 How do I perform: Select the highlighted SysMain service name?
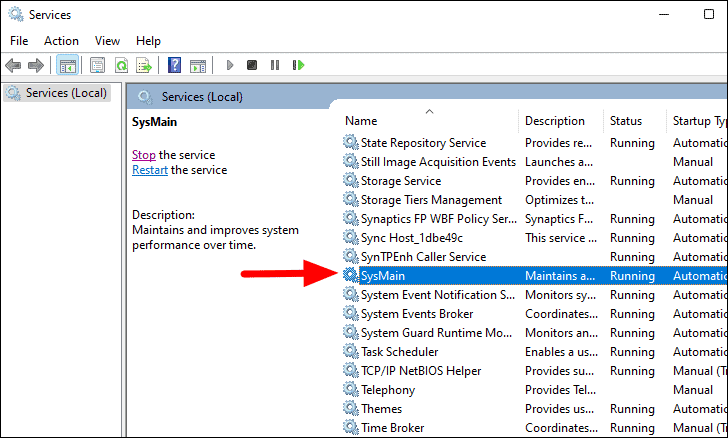click(383, 276)
